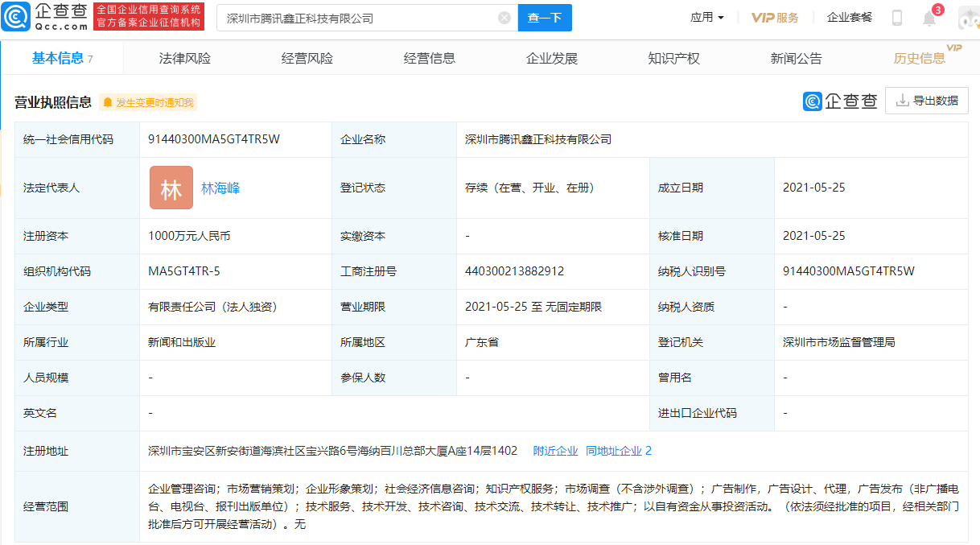
Task: Select 新闻和出版业 industry value
Action: click(x=182, y=342)
